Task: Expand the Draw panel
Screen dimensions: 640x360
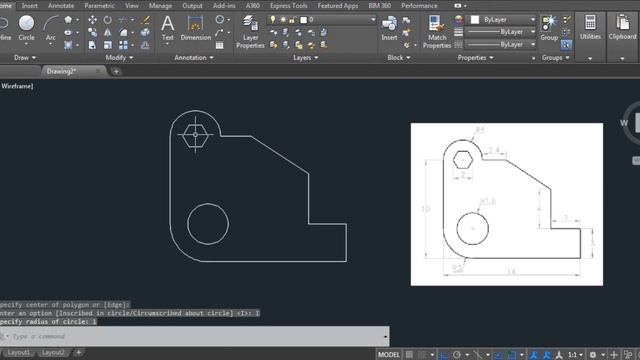Action: [25, 58]
